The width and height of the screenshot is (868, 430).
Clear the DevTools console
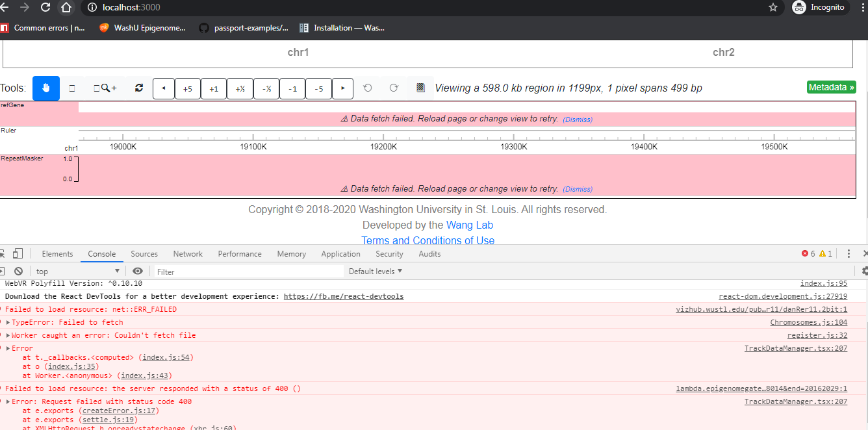coord(19,271)
